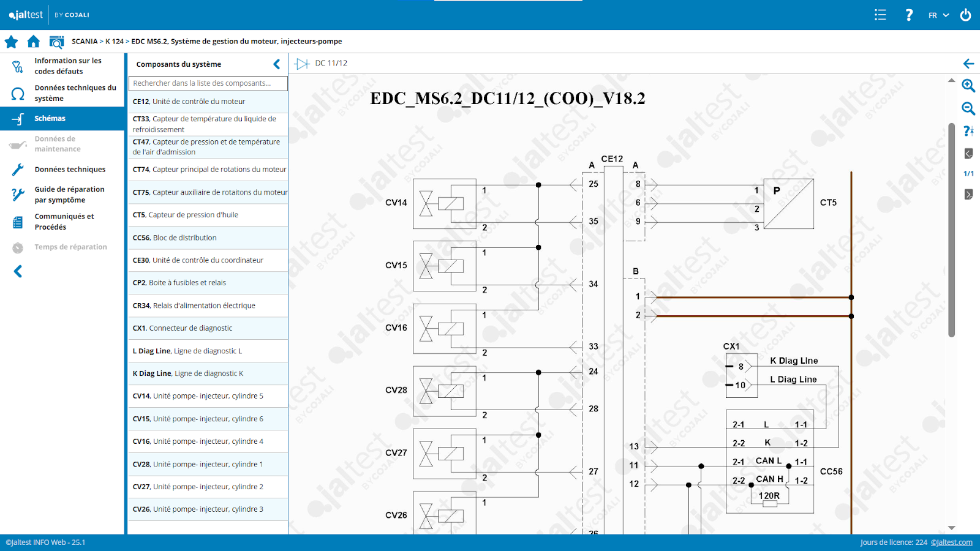This screenshot has width=980, height=551.
Task: Select CP2, Boite à fusibles et relais
Action: click(x=208, y=283)
